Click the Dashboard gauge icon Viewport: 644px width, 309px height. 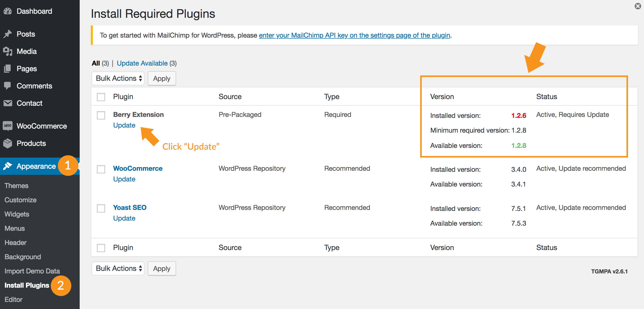tap(8, 11)
